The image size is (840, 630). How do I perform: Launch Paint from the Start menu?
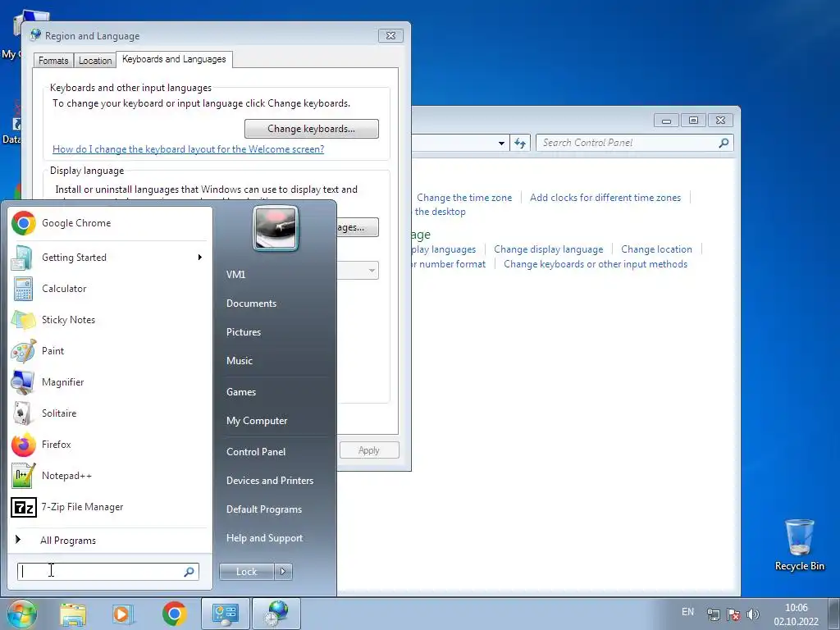(109, 351)
